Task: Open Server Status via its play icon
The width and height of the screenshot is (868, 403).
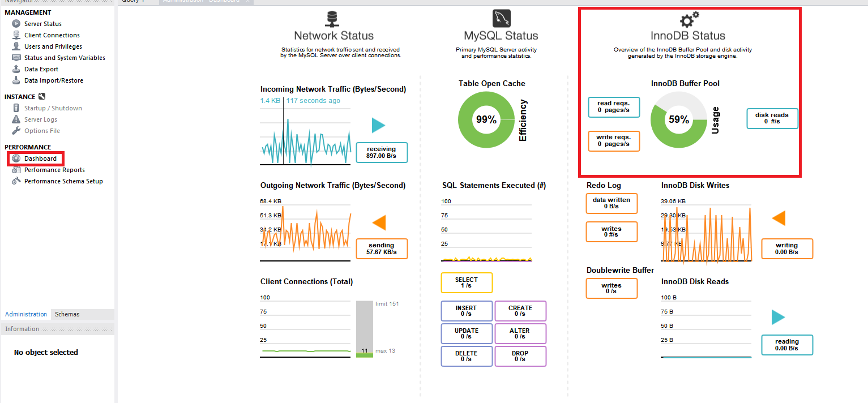Action: [x=16, y=24]
